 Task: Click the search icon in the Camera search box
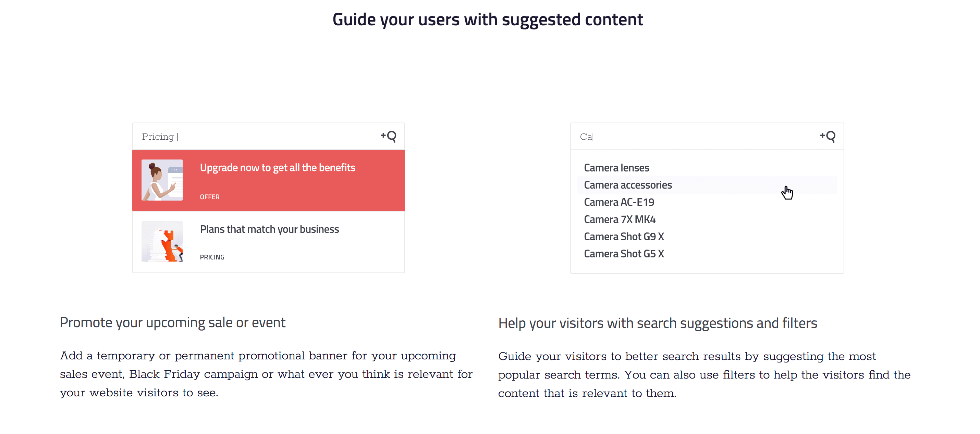coord(828,136)
